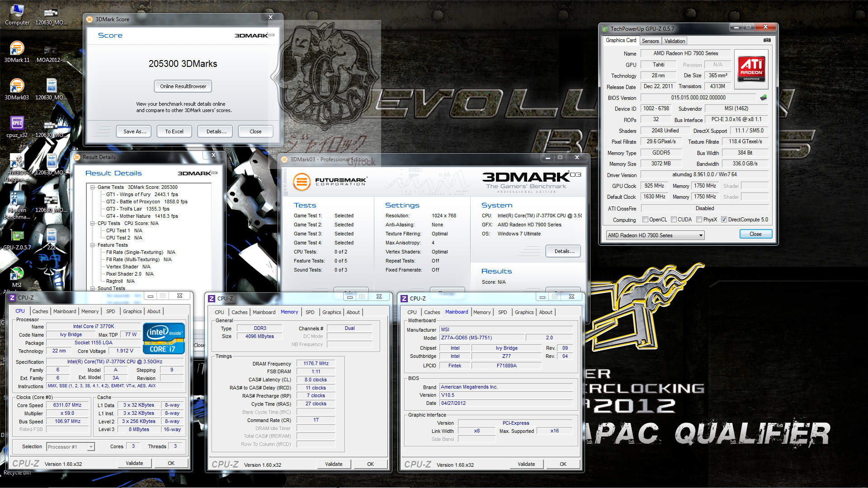Viewport: 868px width, 488px height.
Task: Click the GPU-Z BIOS save chip icon
Action: pos(764,98)
